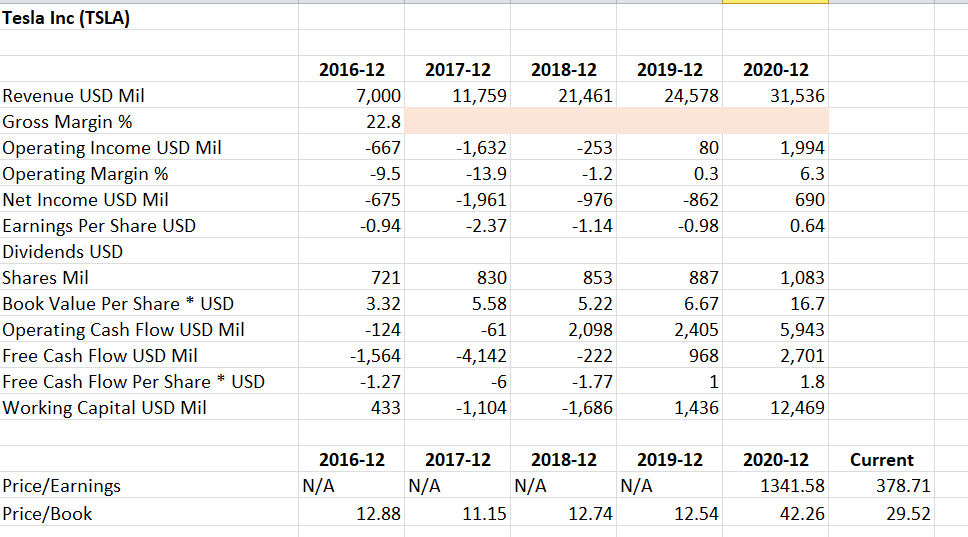The width and height of the screenshot is (968, 537).
Task: Select the Price/Book row label
Action: (x=47, y=514)
